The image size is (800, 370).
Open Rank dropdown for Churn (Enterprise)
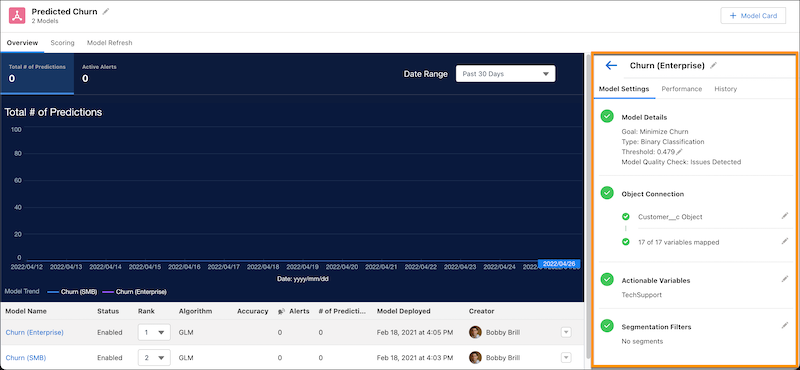(154, 332)
